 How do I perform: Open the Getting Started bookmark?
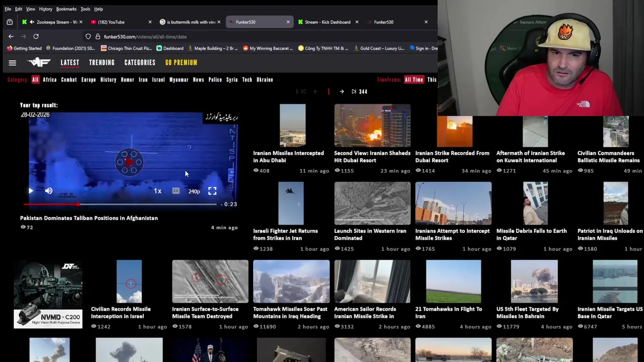click(24, 48)
